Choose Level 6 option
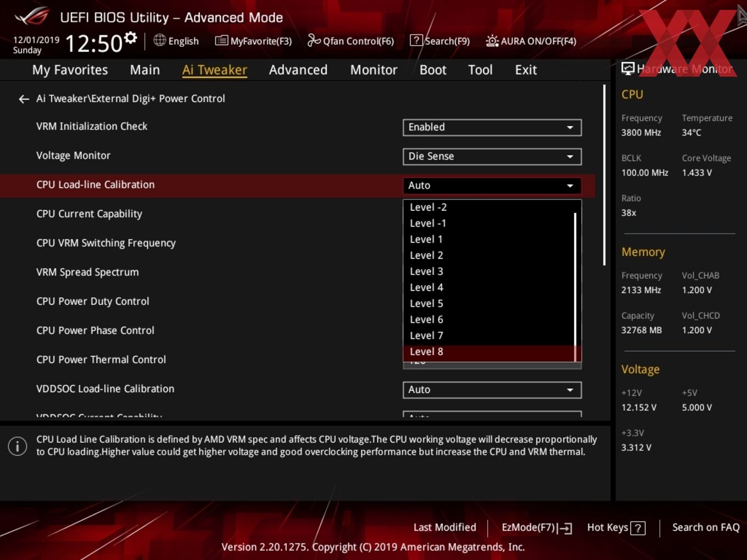 point(489,319)
